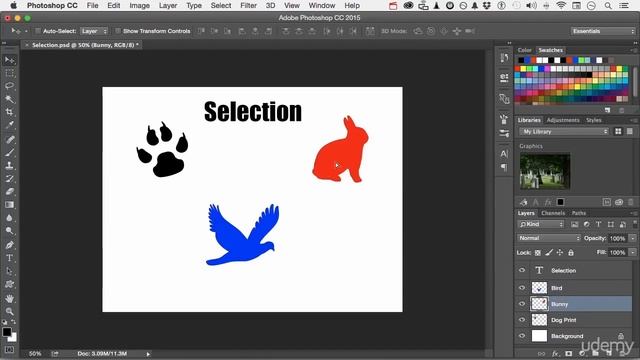
Task: Select the Blur tool
Action: [x=9, y=218]
